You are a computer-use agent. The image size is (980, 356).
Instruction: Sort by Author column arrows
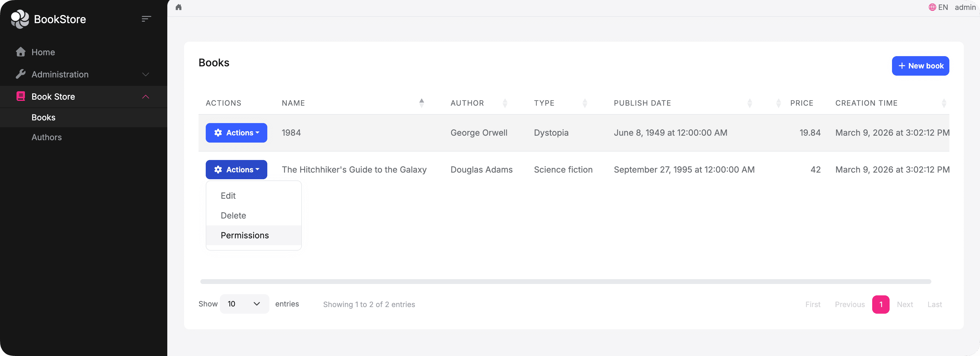505,103
